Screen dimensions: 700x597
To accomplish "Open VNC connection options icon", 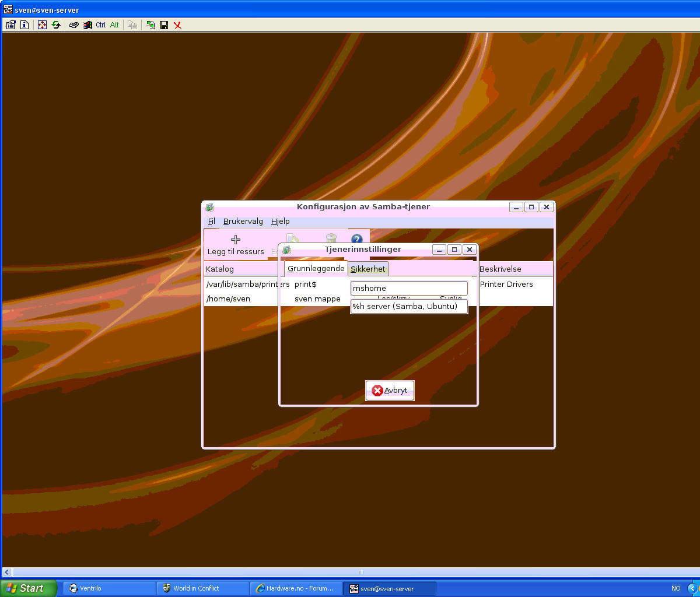I will 10,25.
